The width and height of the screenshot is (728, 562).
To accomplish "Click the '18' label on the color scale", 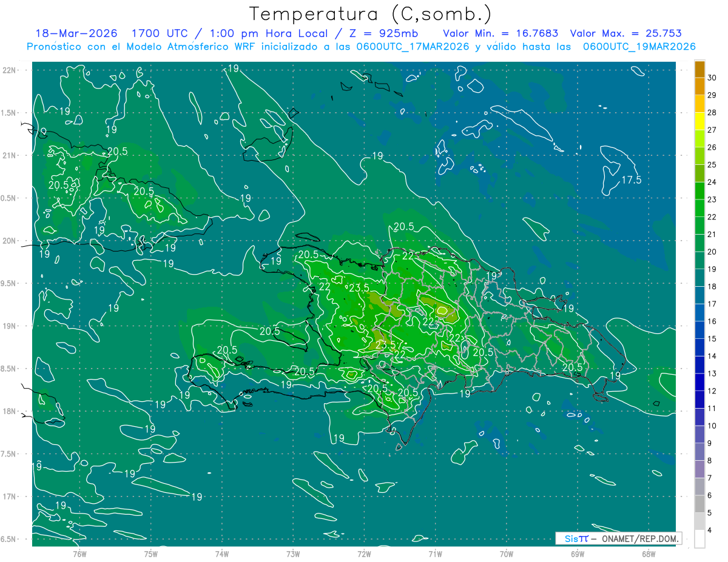I will tap(712, 287).
